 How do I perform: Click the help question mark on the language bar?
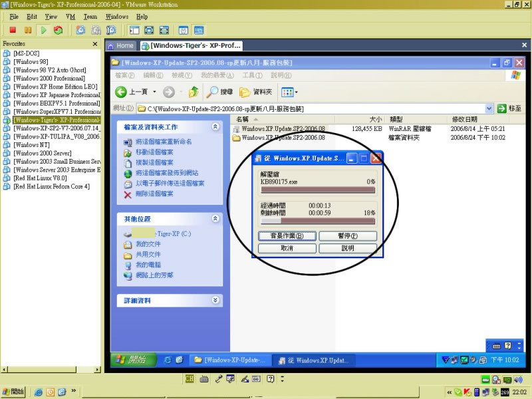coord(270,379)
